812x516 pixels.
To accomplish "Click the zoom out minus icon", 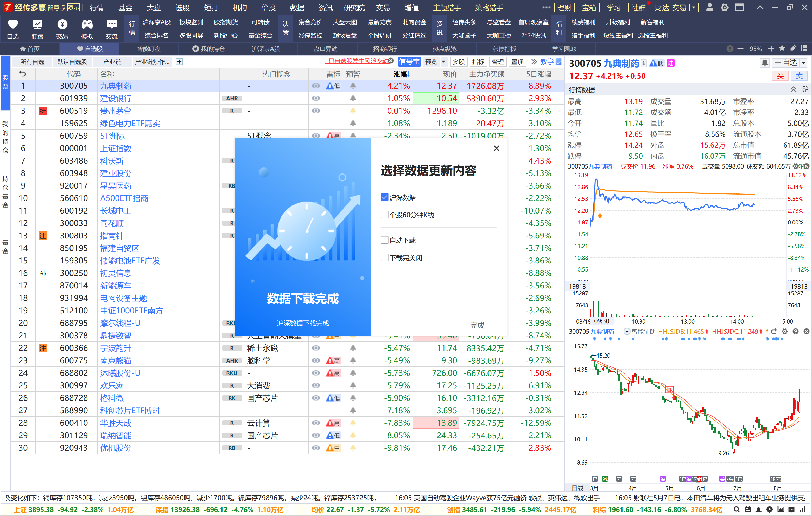I will tap(740, 49).
